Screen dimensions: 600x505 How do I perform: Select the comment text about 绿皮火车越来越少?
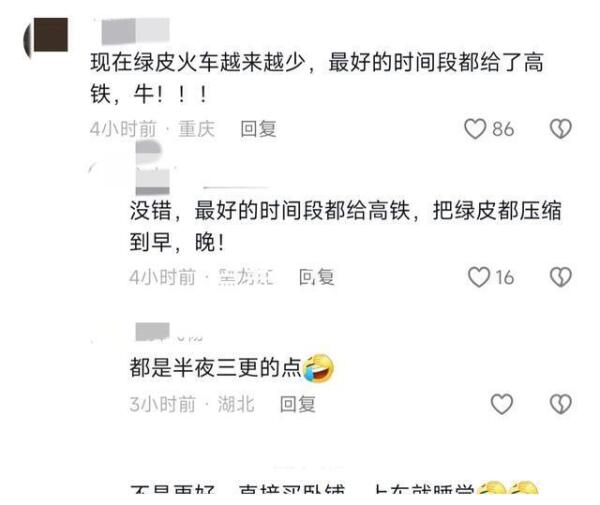[317, 78]
